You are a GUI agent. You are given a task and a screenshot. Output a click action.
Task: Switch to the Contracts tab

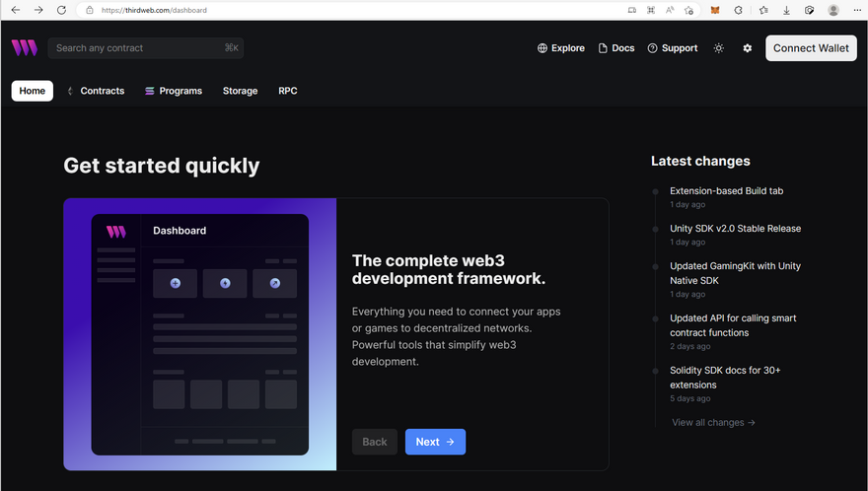click(96, 91)
